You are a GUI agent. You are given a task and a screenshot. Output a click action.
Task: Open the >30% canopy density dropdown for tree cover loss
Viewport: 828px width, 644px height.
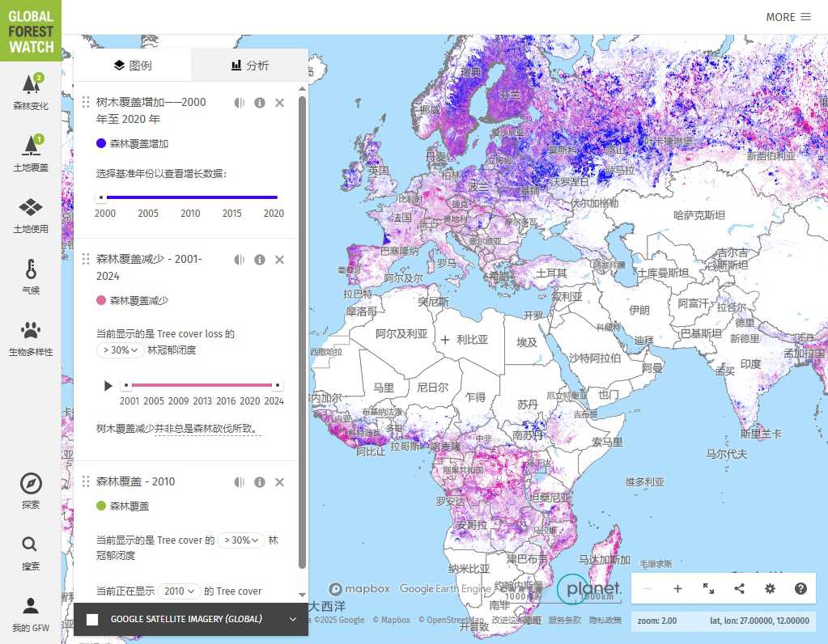point(120,350)
